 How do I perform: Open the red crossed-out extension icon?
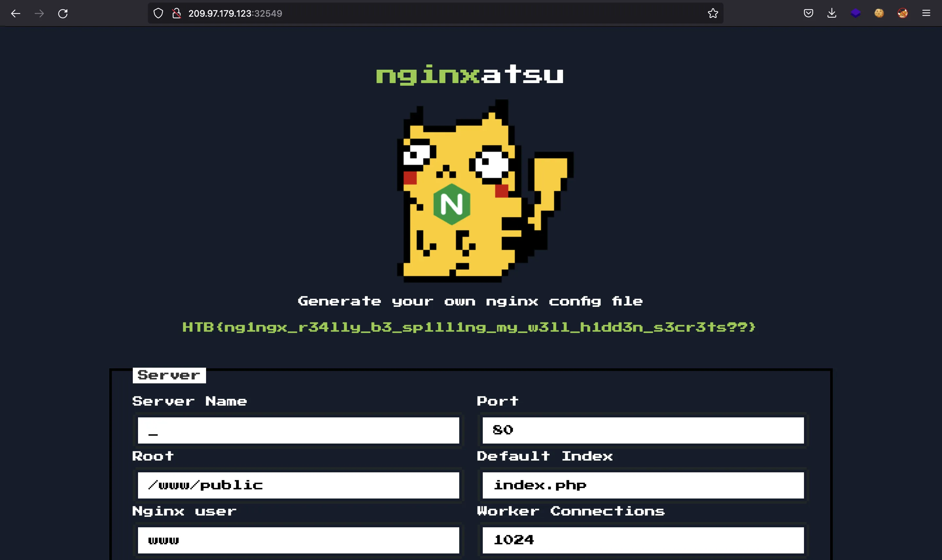(903, 14)
